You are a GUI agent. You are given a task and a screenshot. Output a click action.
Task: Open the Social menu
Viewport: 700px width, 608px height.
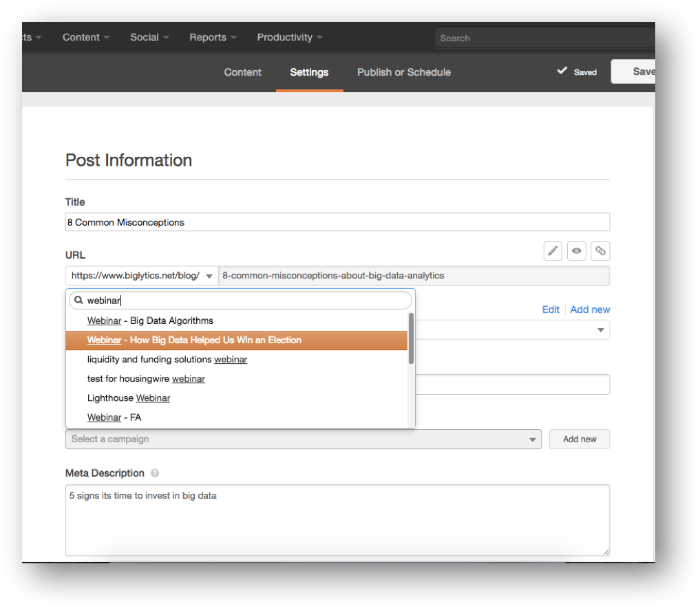click(145, 38)
